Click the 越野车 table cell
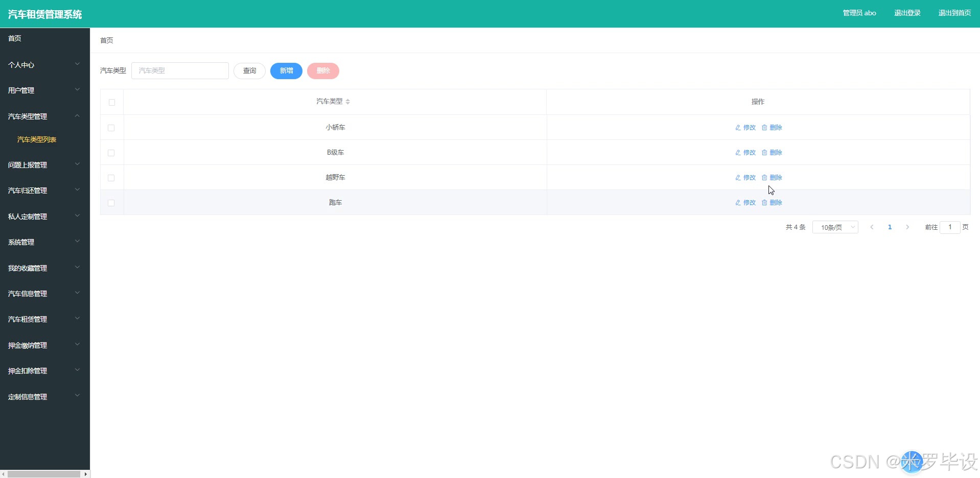This screenshot has height=478, width=980. pos(335,178)
